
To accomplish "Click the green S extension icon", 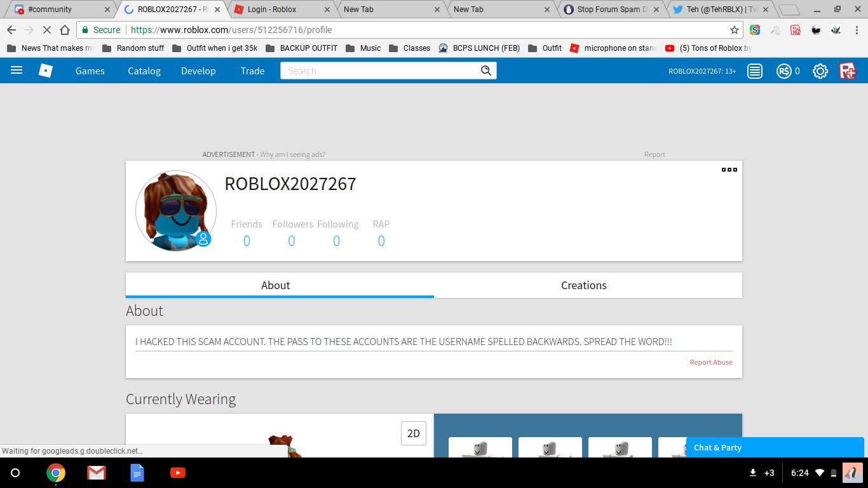I will (755, 30).
